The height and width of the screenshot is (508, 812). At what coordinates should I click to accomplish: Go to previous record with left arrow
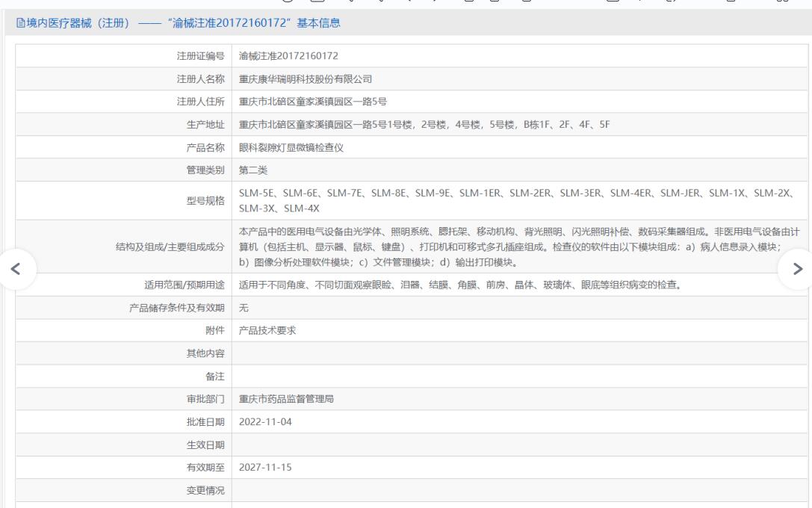point(16,269)
